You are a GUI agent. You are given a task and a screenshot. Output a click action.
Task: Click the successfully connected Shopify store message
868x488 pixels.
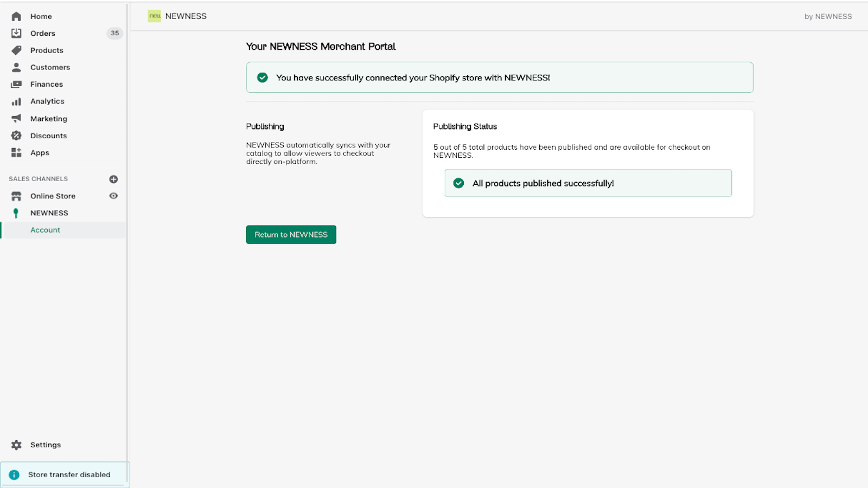point(413,78)
